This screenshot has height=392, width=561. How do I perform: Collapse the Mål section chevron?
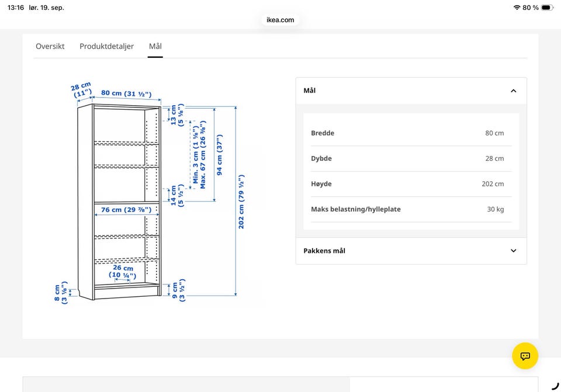point(514,91)
